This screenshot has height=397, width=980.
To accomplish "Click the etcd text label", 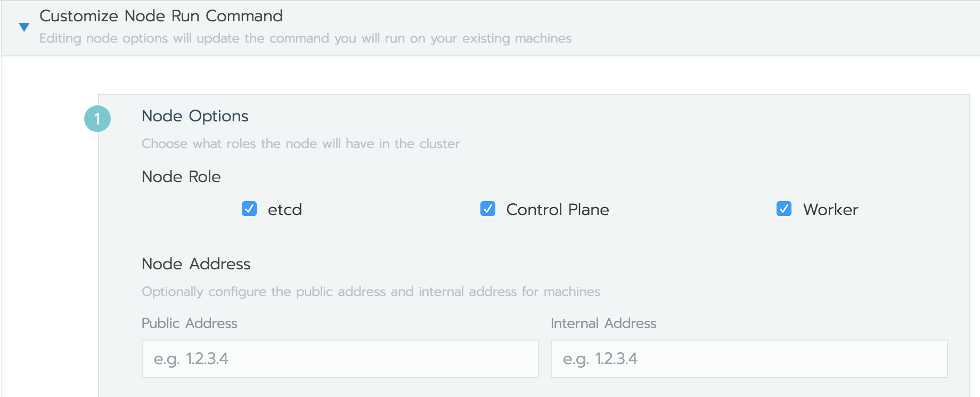I will pos(284,210).
